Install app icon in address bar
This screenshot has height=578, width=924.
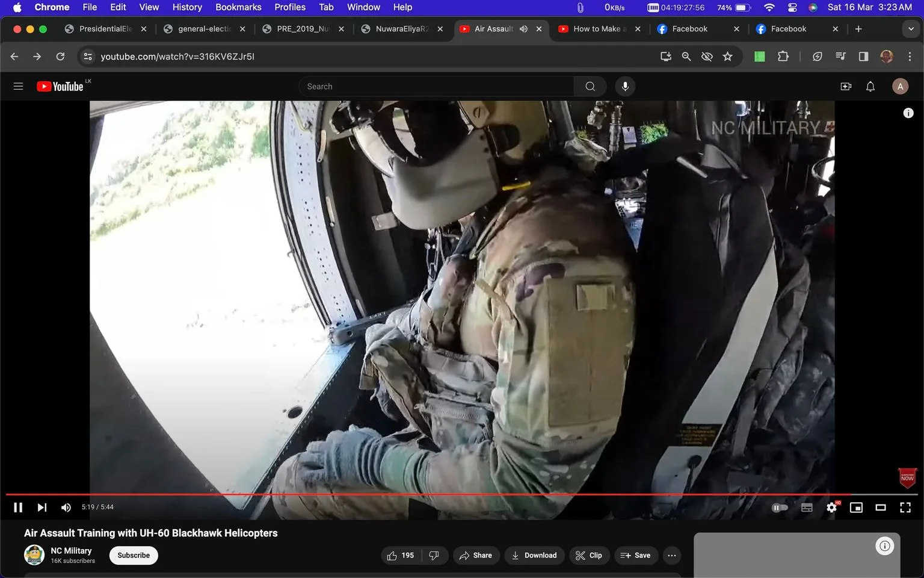(x=665, y=56)
